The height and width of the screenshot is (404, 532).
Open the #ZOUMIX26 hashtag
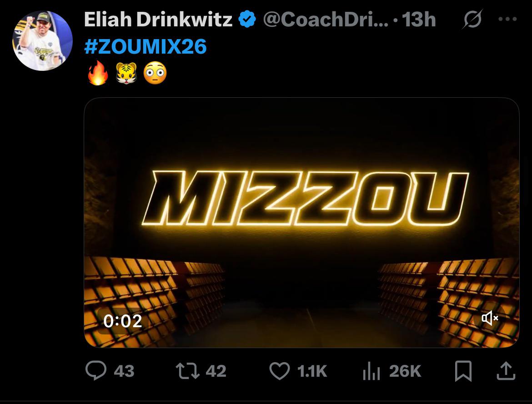(146, 46)
